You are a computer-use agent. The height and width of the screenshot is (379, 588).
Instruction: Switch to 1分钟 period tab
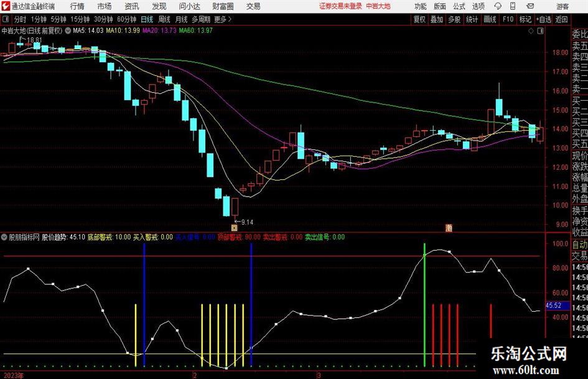tap(38, 19)
